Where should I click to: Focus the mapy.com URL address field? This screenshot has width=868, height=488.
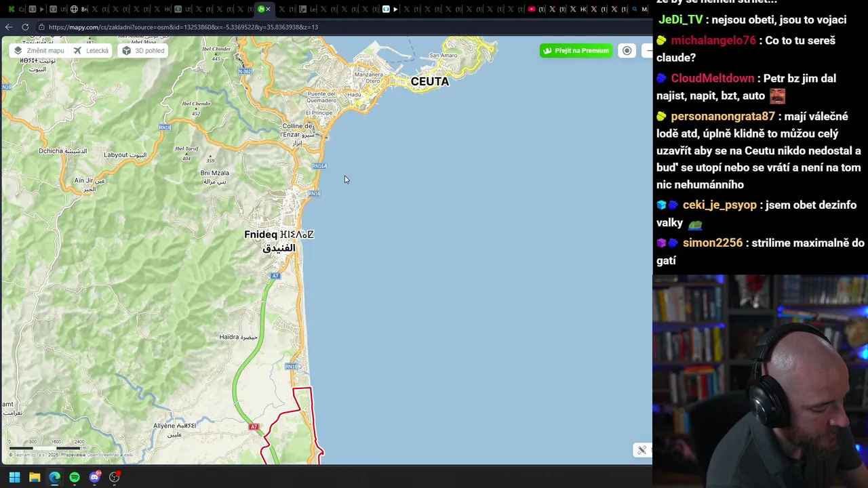183,27
